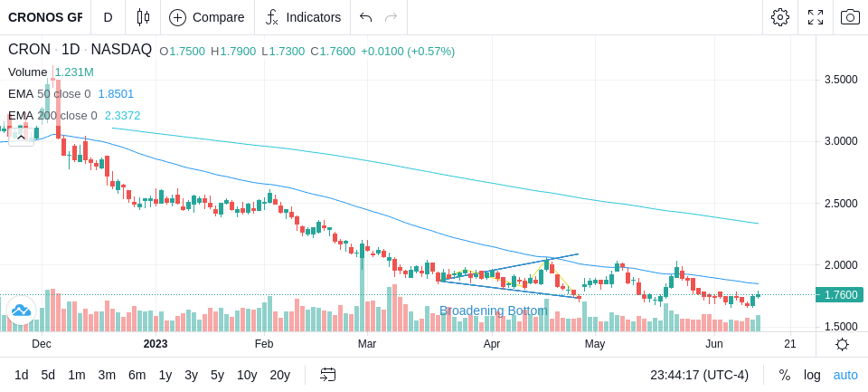Click the 1.5000 price axis label
868x392 pixels.
tap(841, 327)
